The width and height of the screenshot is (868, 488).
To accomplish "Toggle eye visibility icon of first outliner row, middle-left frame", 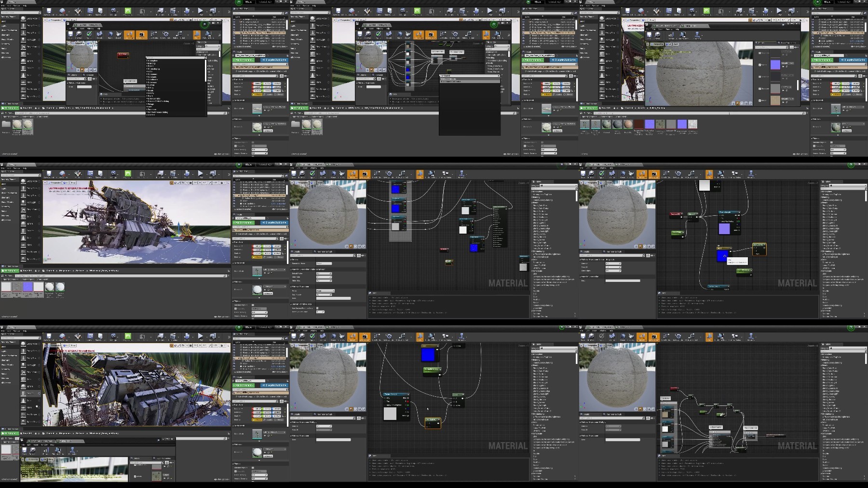I will point(235,185).
